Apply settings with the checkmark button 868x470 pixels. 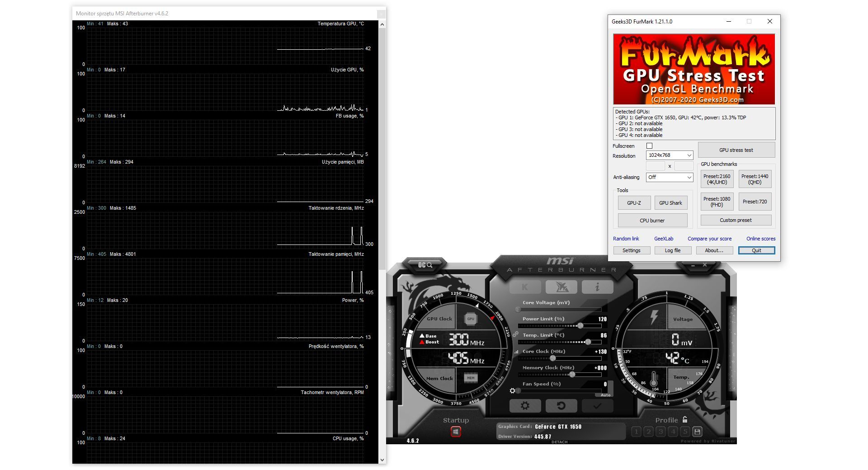click(597, 406)
